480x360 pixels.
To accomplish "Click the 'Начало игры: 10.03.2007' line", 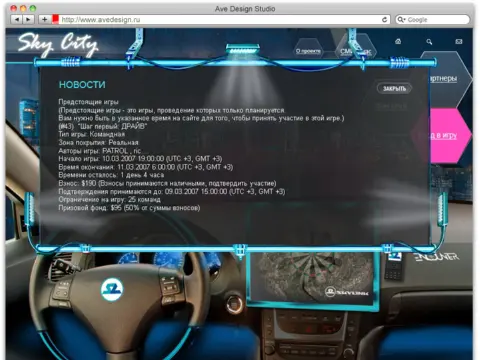I will point(140,159).
